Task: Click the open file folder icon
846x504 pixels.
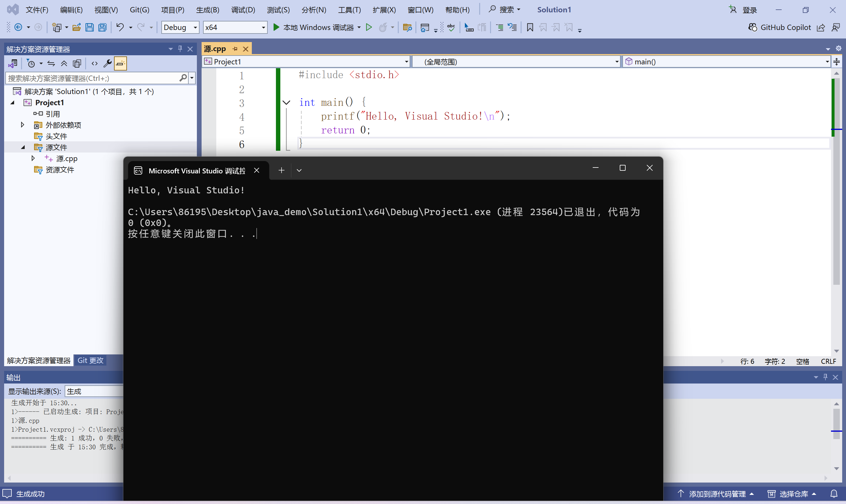Action: click(77, 27)
